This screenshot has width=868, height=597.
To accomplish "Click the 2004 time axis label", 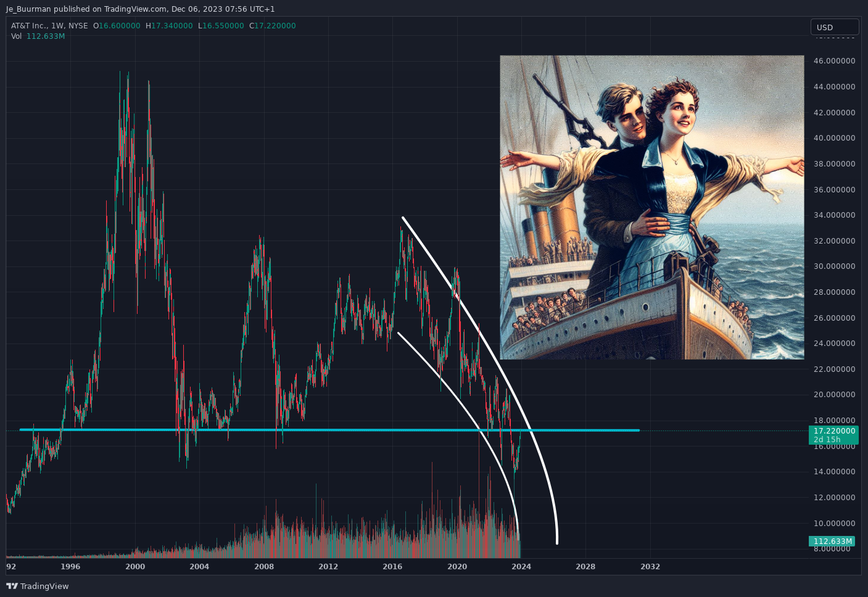I will pyautogui.click(x=199, y=567).
